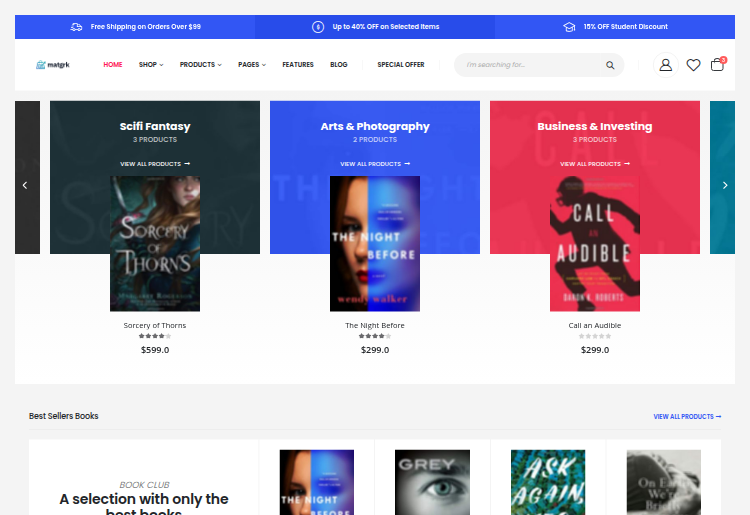Open the user account icon

[665, 65]
